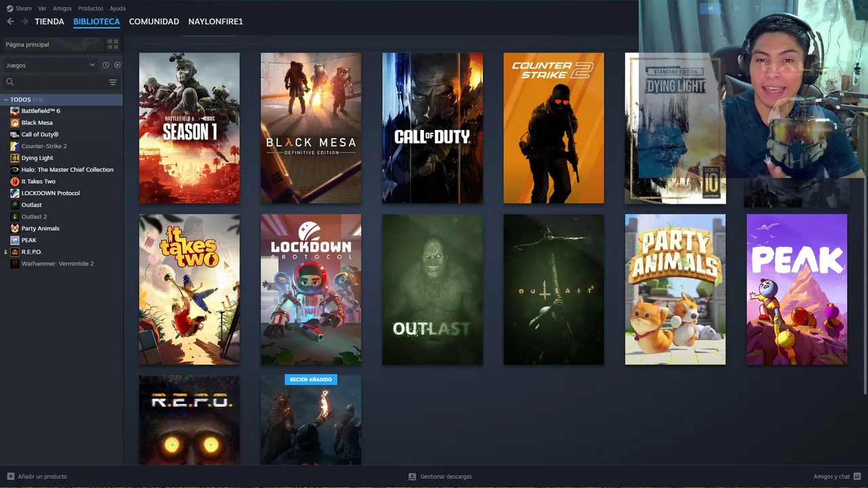Click the ready-to-play filter icon
Screen dimensions: 868x488
(117, 65)
